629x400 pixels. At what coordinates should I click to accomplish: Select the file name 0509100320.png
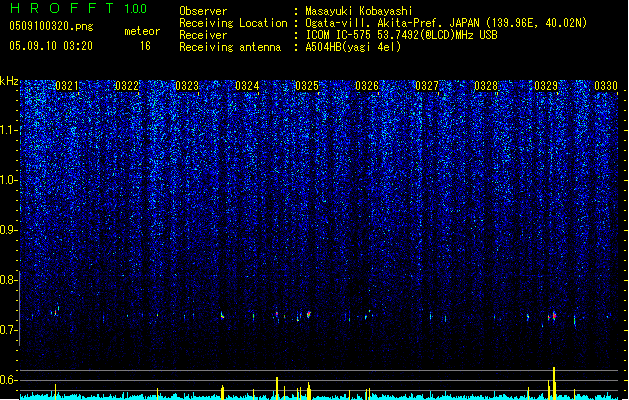click(51, 26)
